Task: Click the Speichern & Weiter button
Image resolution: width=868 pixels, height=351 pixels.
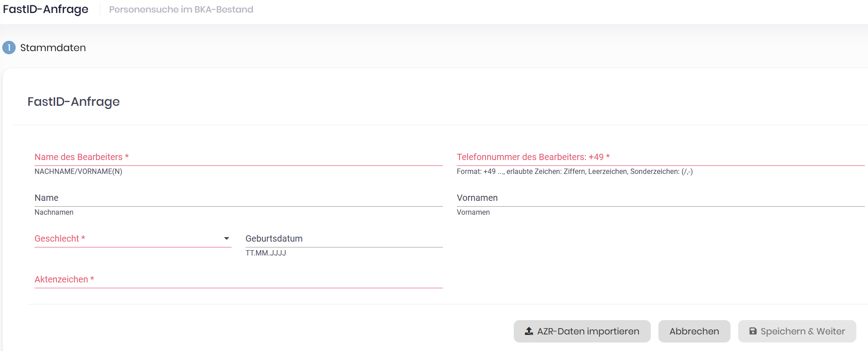Action: tap(797, 331)
